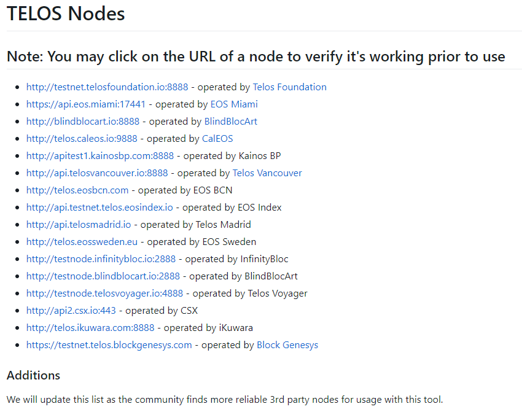Open the api2.csx.io:443 node link
The height and width of the screenshot is (420, 522).
click(71, 311)
